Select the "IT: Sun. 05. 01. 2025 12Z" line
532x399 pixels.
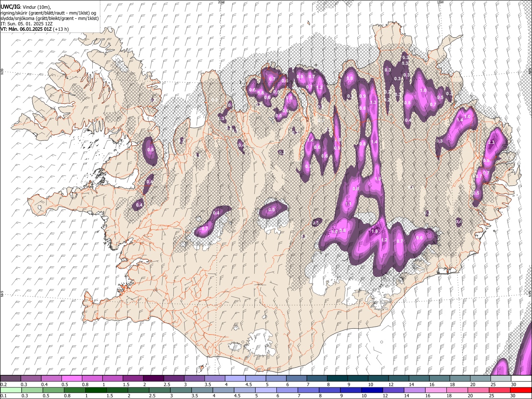27,24
